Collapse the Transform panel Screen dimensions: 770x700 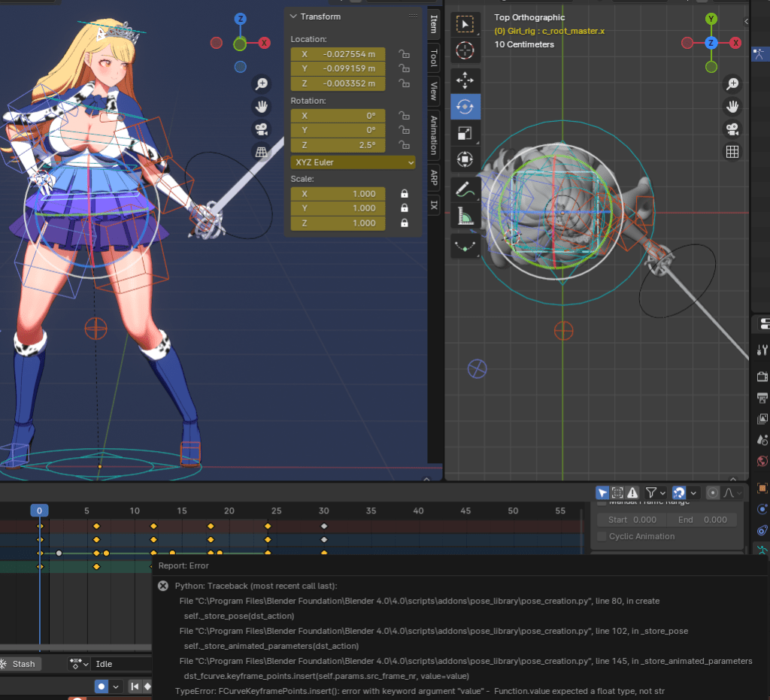293,17
